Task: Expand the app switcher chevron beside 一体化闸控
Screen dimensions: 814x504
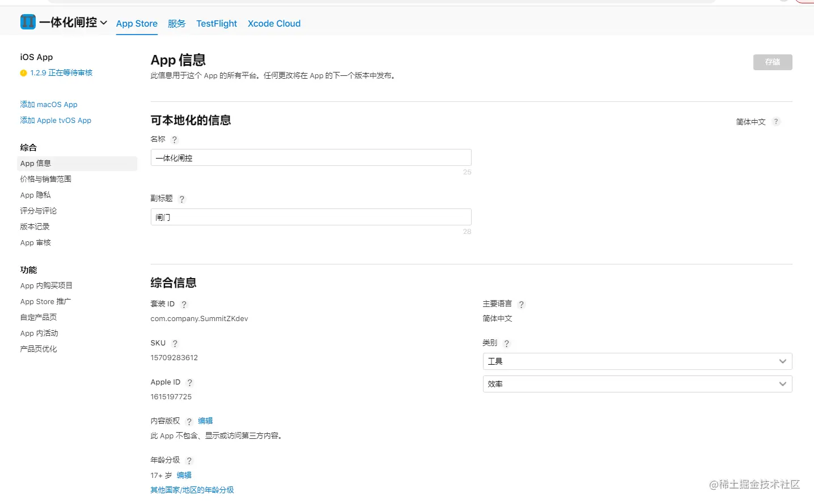Action: point(105,23)
